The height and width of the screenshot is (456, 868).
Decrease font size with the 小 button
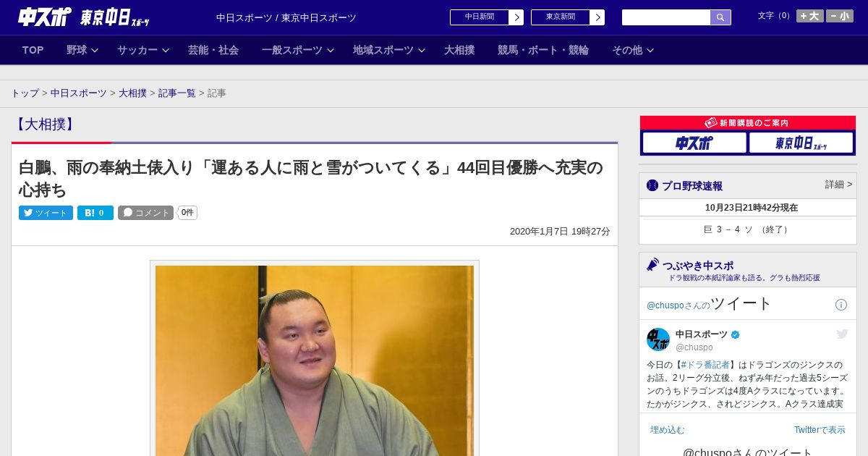(x=840, y=16)
